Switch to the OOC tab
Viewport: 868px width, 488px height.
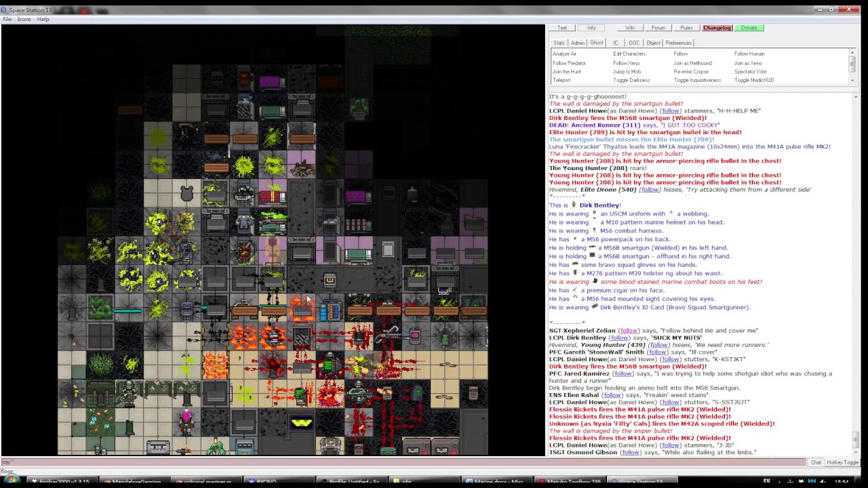click(634, 43)
